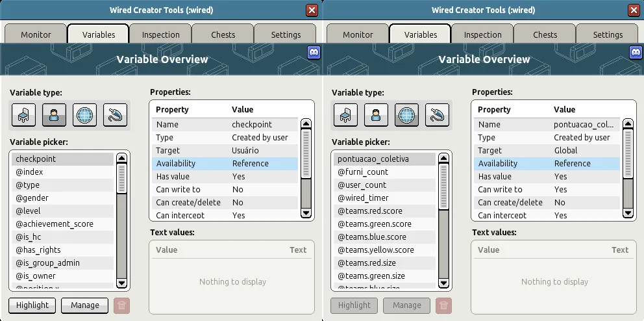The image size is (644, 321).
Task: Open Variables tab in right window
Action: 421,34
